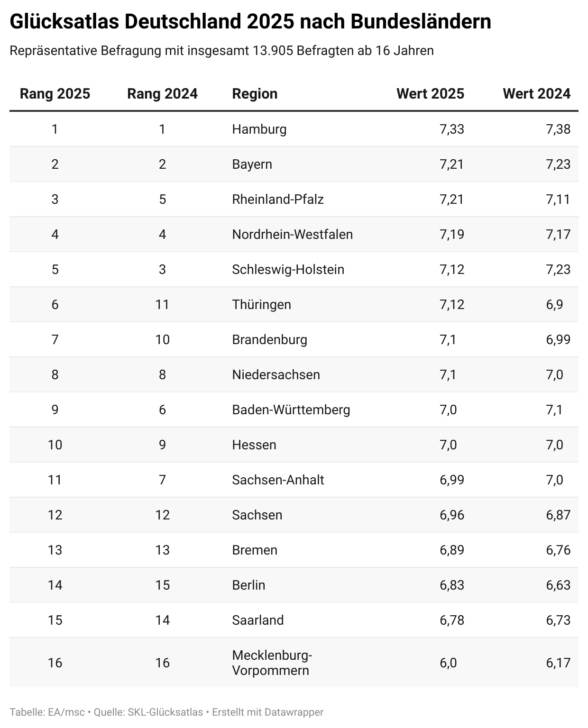Viewport: 588px width, 728px height.
Task: Select the Region column header
Action: point(255,93)
